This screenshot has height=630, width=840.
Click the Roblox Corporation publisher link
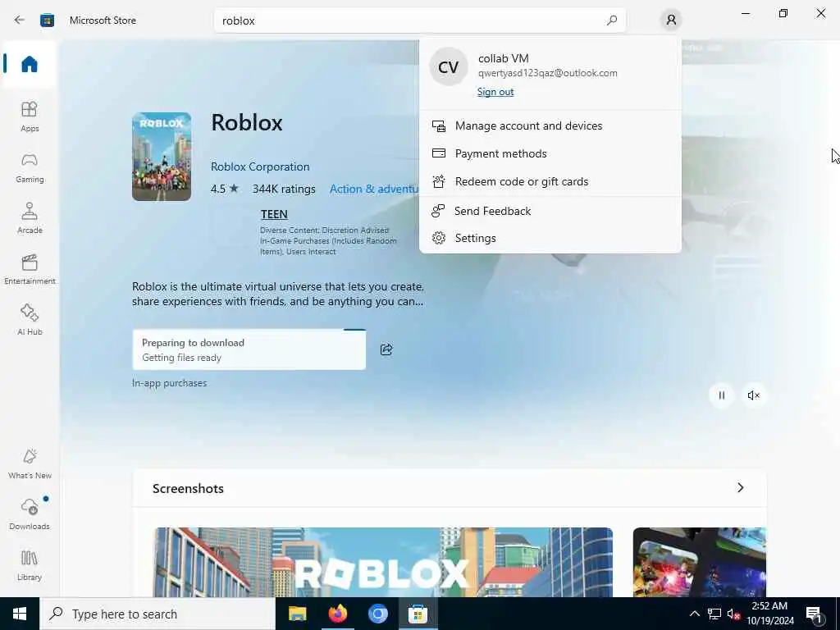tap(260, 167)
